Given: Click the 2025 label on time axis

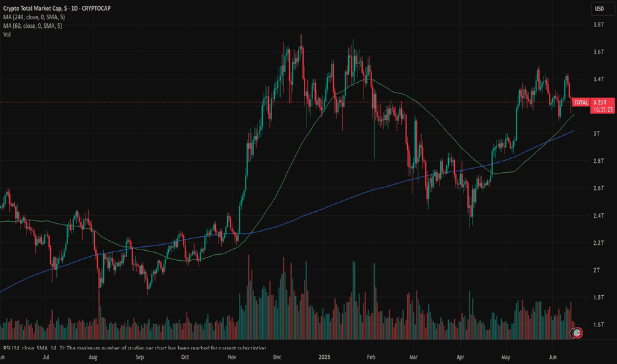Looking at the screenshot, I should point(324,357).
